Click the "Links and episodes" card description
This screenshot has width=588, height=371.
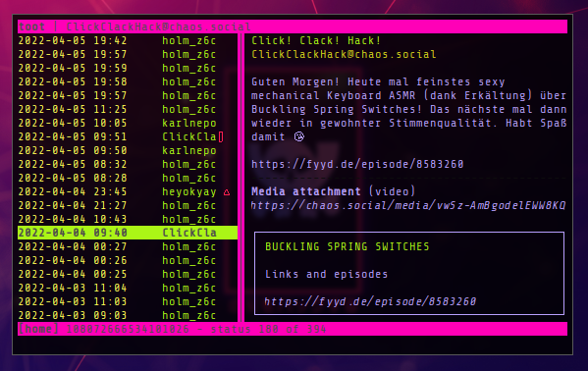click(x=326, y=274)
